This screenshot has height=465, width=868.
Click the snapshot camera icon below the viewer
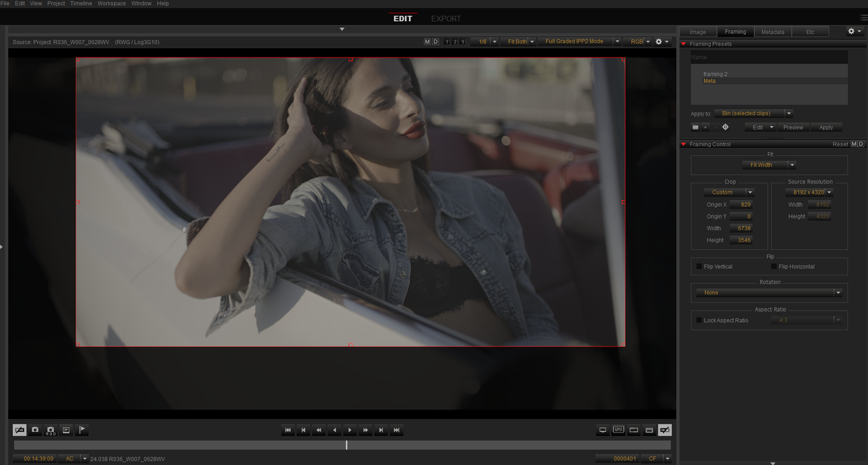point(35,430)
